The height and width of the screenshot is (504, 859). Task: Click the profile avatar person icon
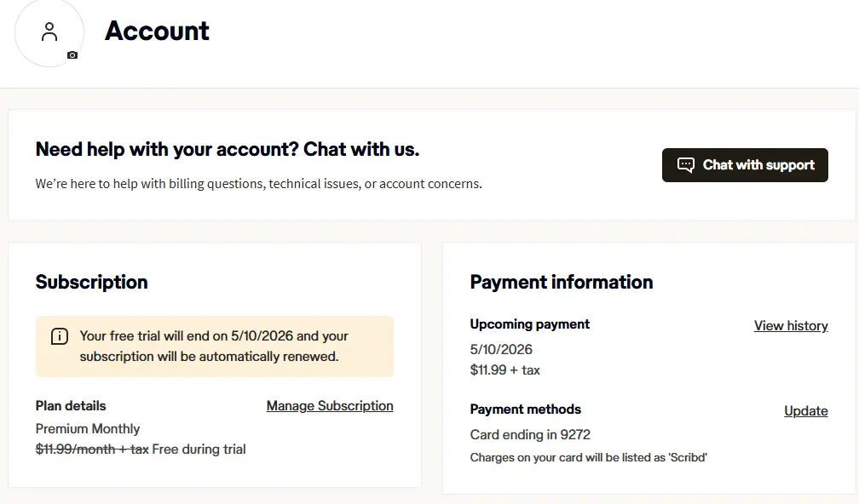coord(49,31)
